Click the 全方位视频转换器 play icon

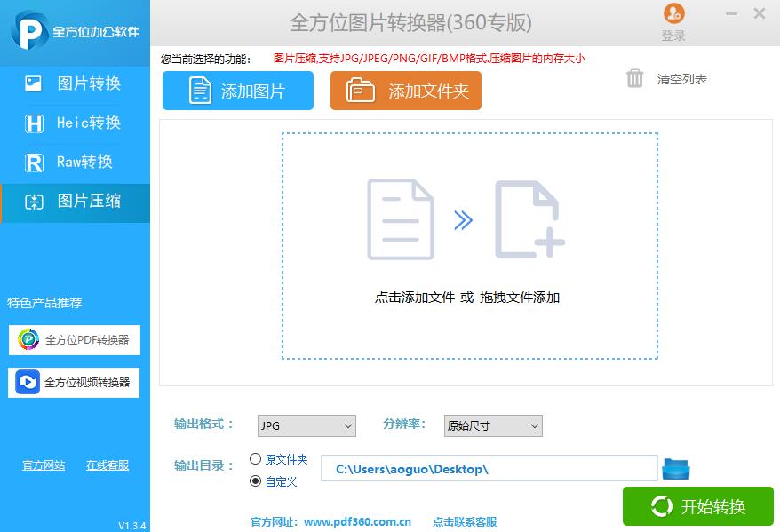(x=28, y=382)
